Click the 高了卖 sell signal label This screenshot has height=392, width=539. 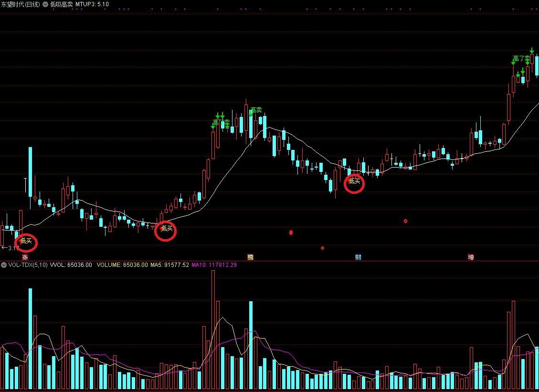click(521, 59)
